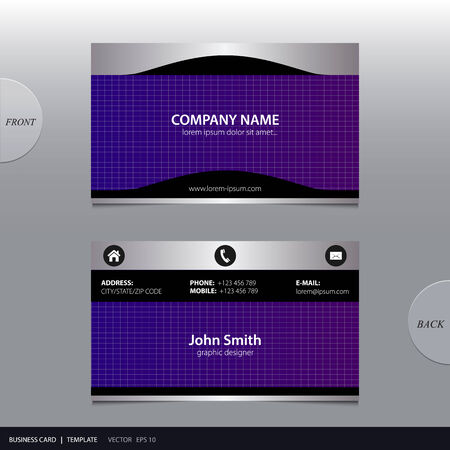Select the MOBILE: label
450x450 pixels.
point(203,291)
